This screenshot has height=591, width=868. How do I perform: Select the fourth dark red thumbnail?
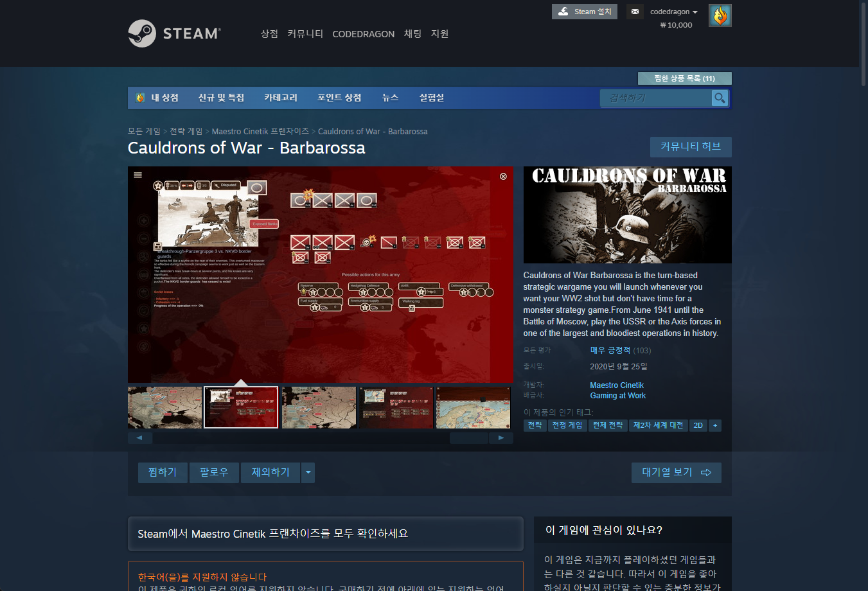[396, 407]
